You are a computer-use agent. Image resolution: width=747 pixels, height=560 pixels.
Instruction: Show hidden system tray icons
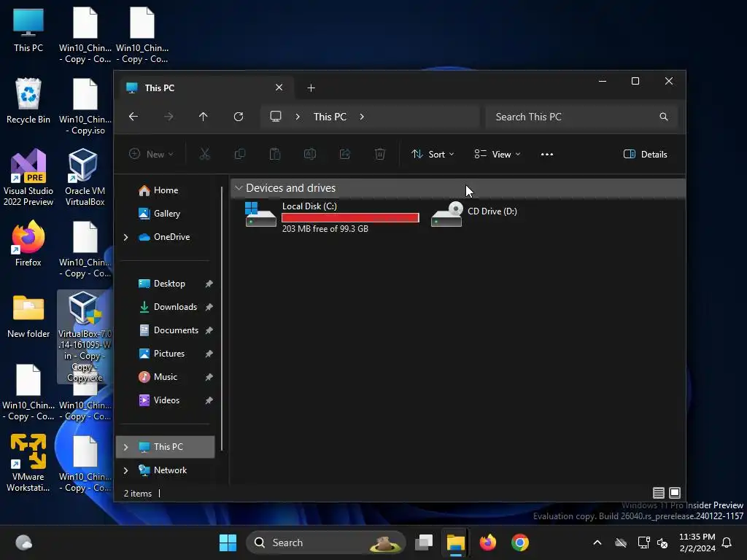pos(597,542)
